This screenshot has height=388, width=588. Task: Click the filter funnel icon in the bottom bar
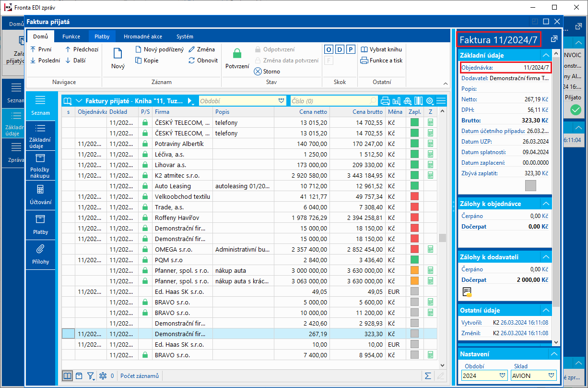[x=91, y=376]
